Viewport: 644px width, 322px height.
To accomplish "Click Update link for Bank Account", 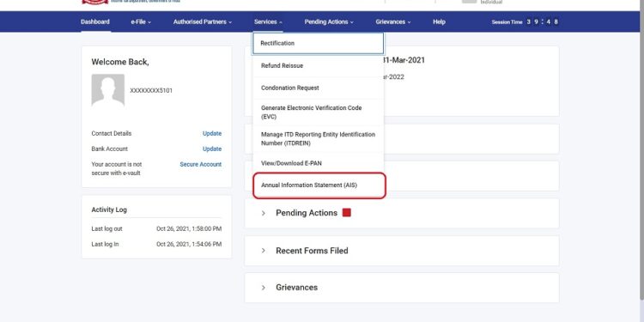I will click(x=212, y=149).
